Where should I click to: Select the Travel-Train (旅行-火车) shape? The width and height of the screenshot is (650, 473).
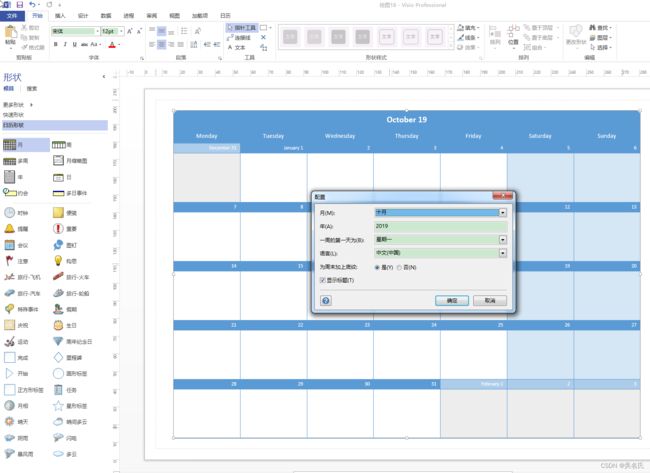70,277
